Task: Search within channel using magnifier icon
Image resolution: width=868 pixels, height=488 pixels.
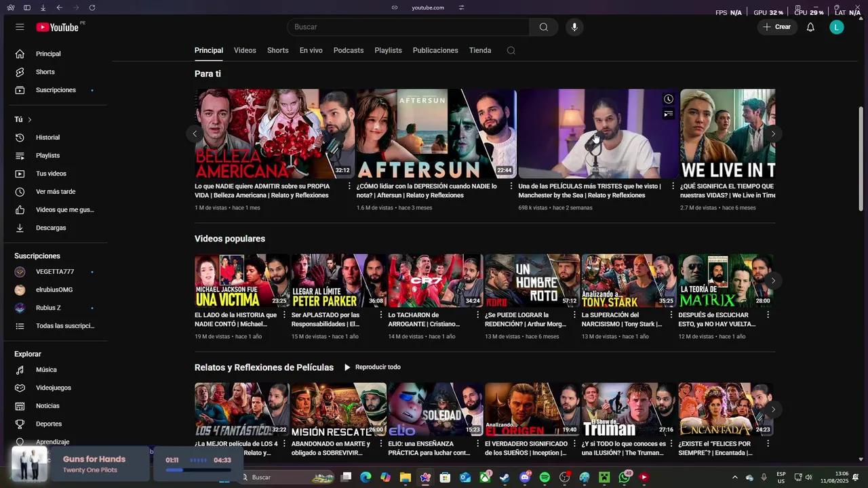Action: [511, 50]
